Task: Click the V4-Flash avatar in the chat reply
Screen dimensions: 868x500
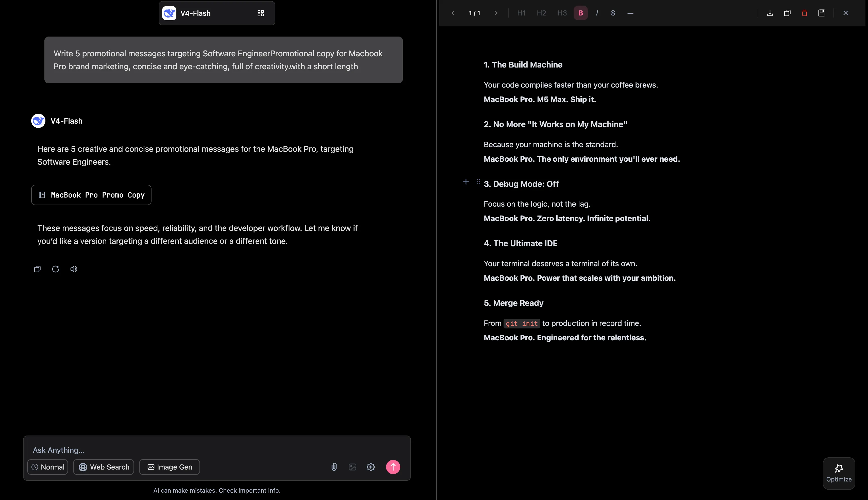Action: tap(38, 121)
